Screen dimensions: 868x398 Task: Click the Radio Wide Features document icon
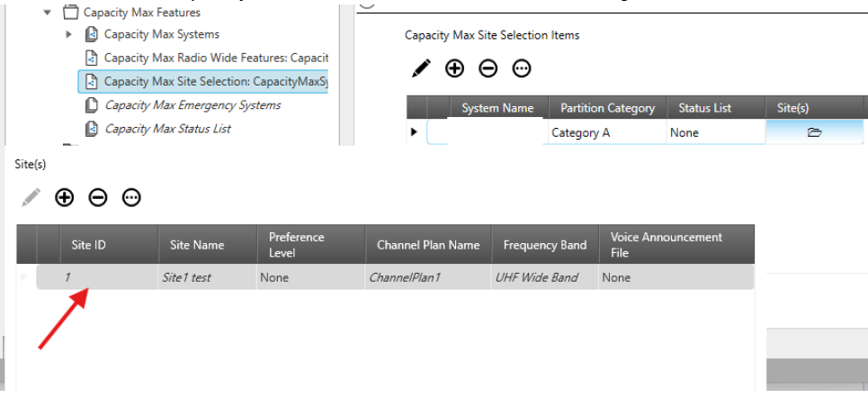[91, 58]
